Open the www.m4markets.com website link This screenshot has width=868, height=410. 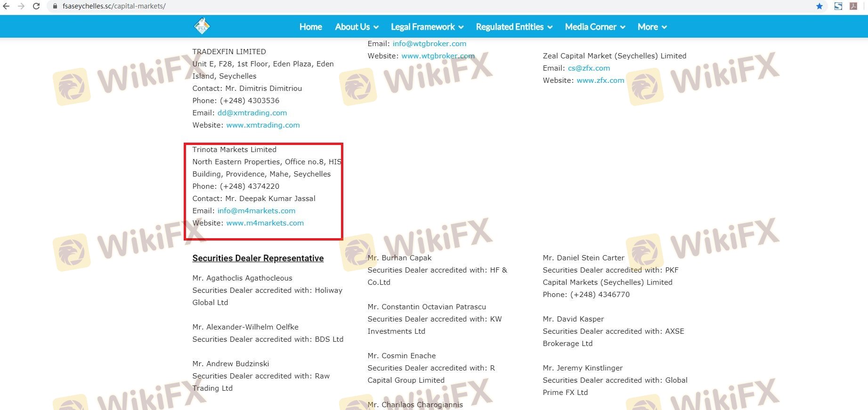pos(265,223)
